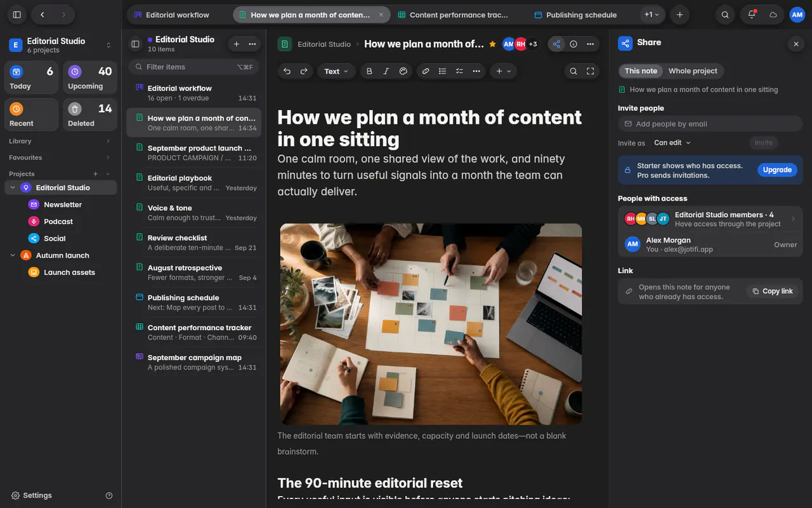Screen dimensions: 812x508
Task: Open Recent items card
Action: coord(31,115)
